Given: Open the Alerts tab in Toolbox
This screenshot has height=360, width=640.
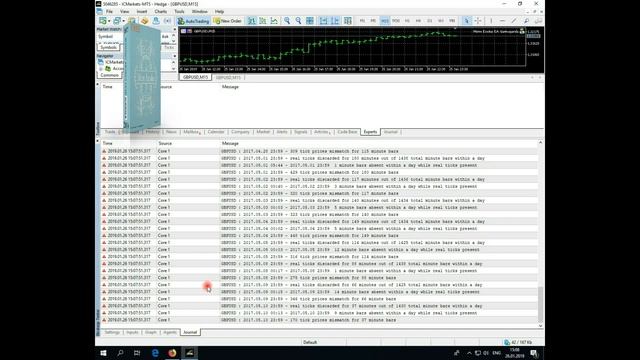Looking at the screenshot, I should (282, 132).
